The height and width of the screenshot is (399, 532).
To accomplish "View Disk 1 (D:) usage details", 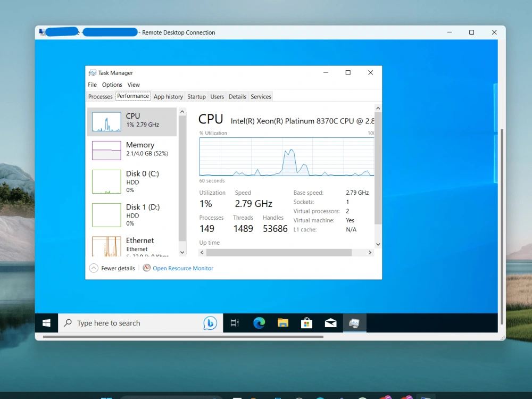I will click(x=131, y=215).
